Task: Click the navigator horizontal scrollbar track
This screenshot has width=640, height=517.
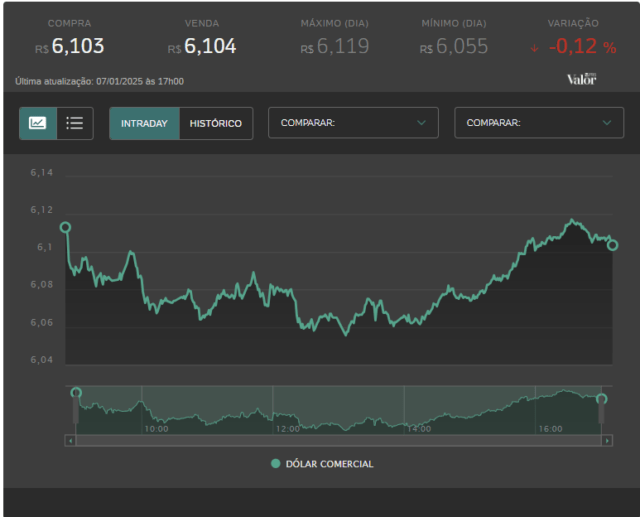Action: 339,440
